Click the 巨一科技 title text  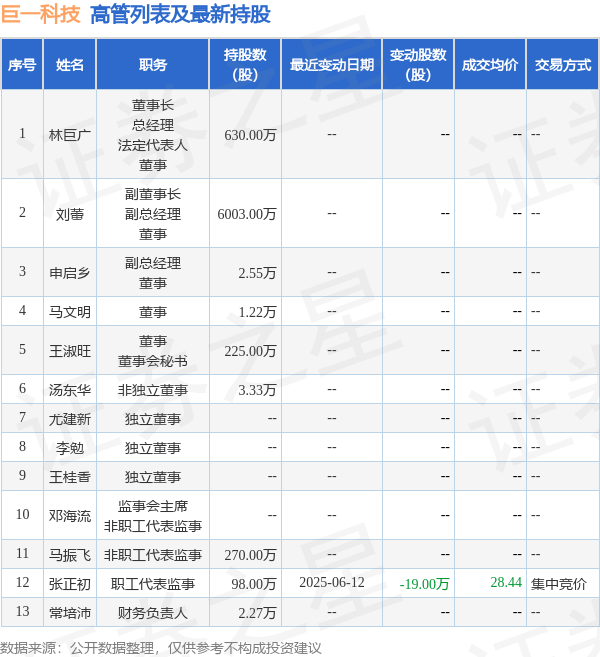[x=41, y=14]
